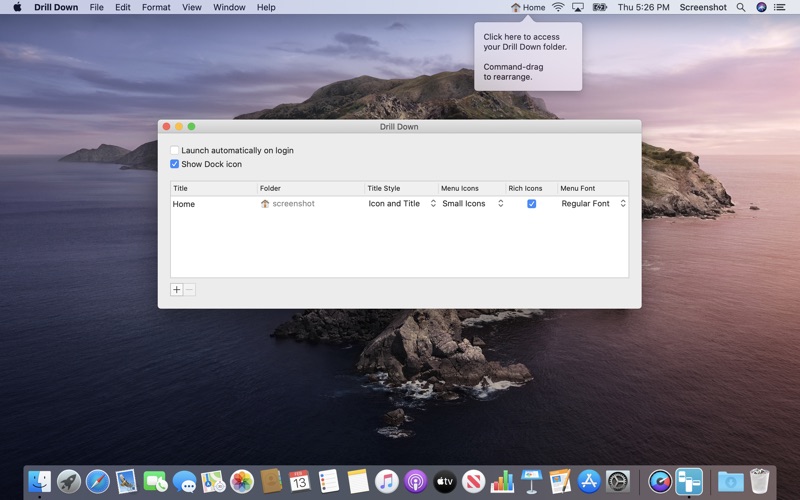Click the Title column header
Viewport: 800px width, 500px height.
(x=214, y=188)
